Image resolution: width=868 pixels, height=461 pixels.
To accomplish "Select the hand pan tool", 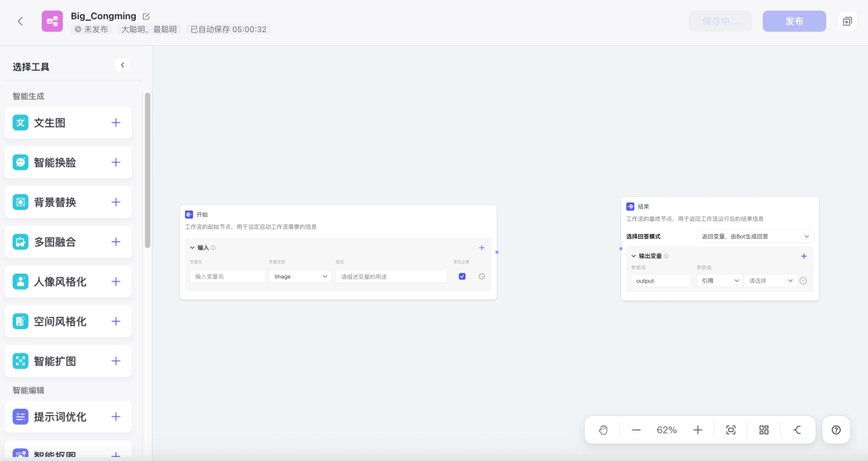I will 604,430.
